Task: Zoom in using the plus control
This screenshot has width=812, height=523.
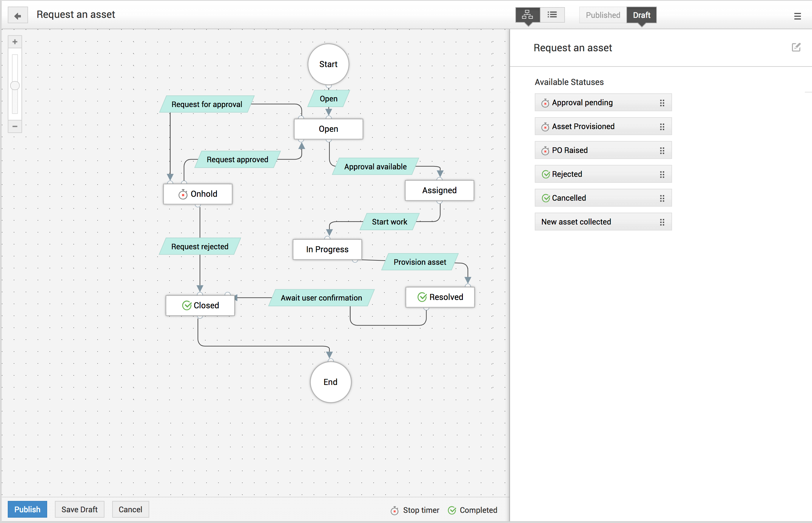Action: tap(15, 41)
